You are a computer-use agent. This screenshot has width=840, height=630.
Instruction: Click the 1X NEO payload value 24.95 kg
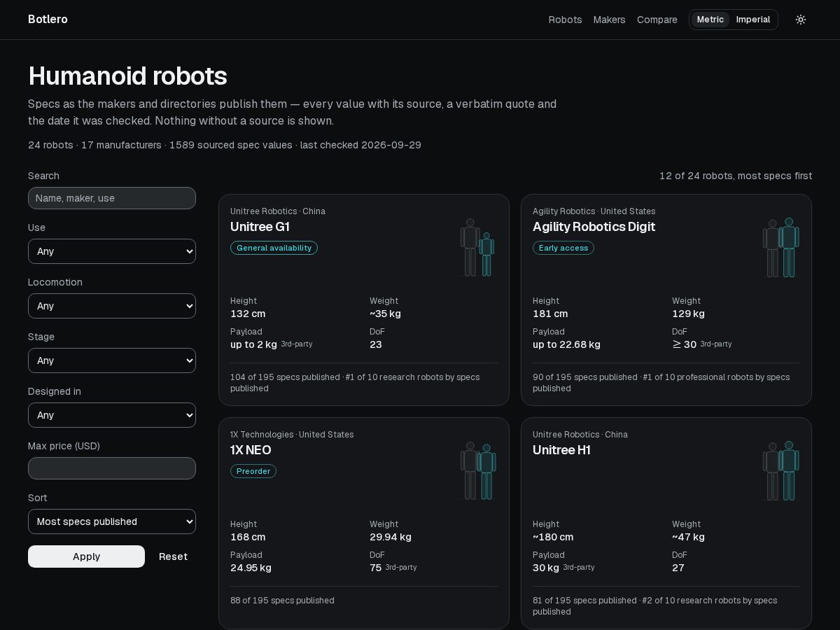tap(251, 568)
